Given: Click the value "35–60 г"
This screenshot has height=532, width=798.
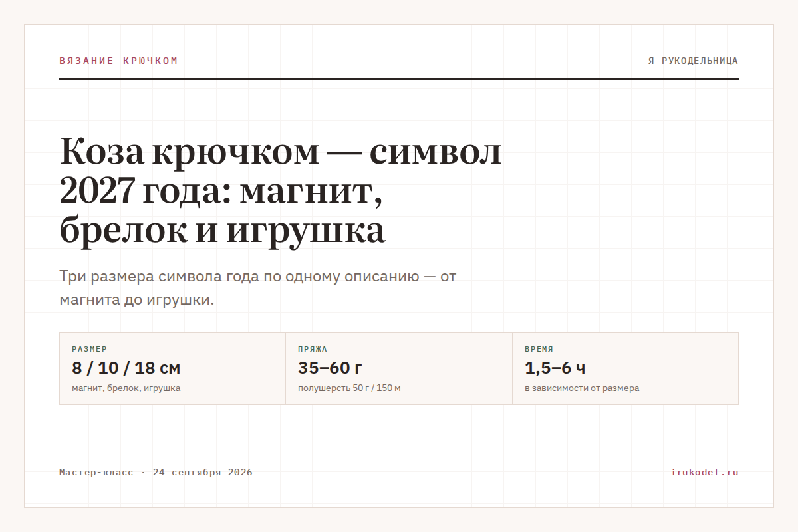Looking at the screenshot, I should pos(330,368).
